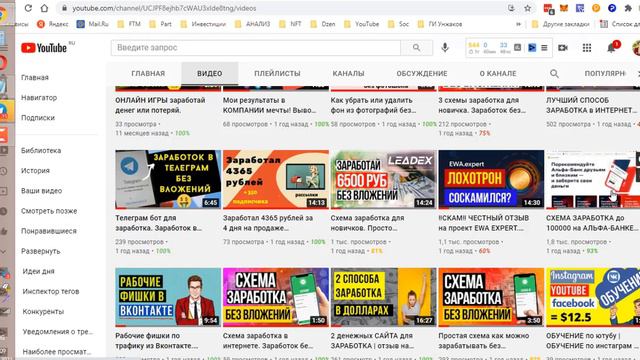This screenshot has width=640, height=360.
Task: Open the YouTube apps grid
Action: click(587, 48)
